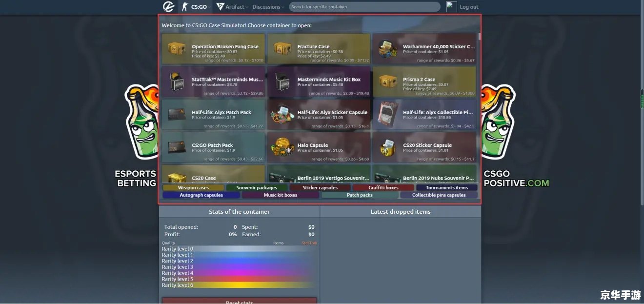Click the Items column header

coord(278,243)
